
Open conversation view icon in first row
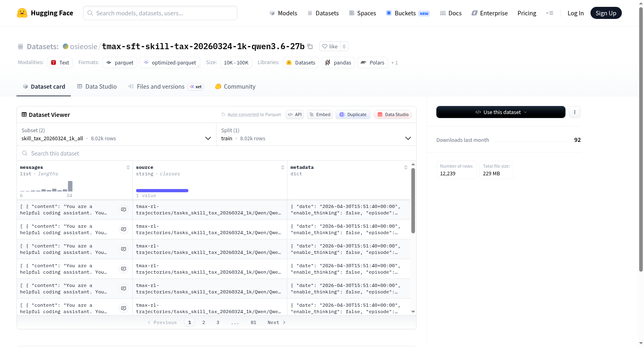click(x=124, y=210)
